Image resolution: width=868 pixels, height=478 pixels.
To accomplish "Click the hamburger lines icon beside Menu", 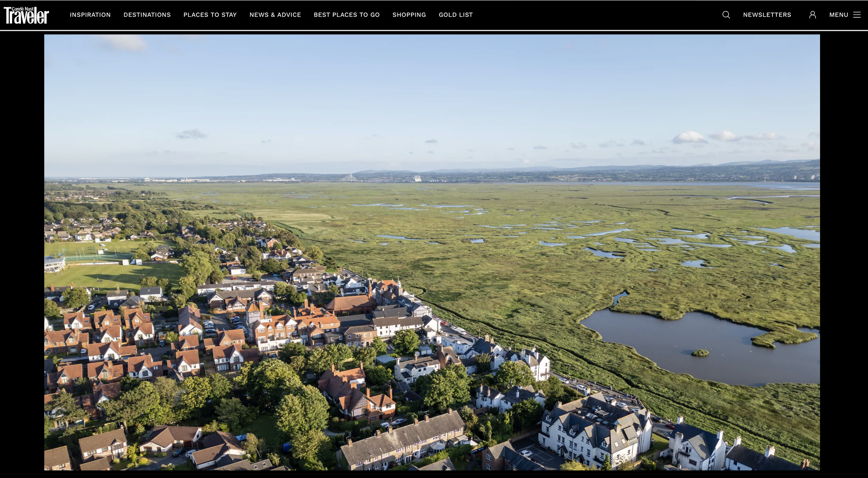I will point(857,15).
